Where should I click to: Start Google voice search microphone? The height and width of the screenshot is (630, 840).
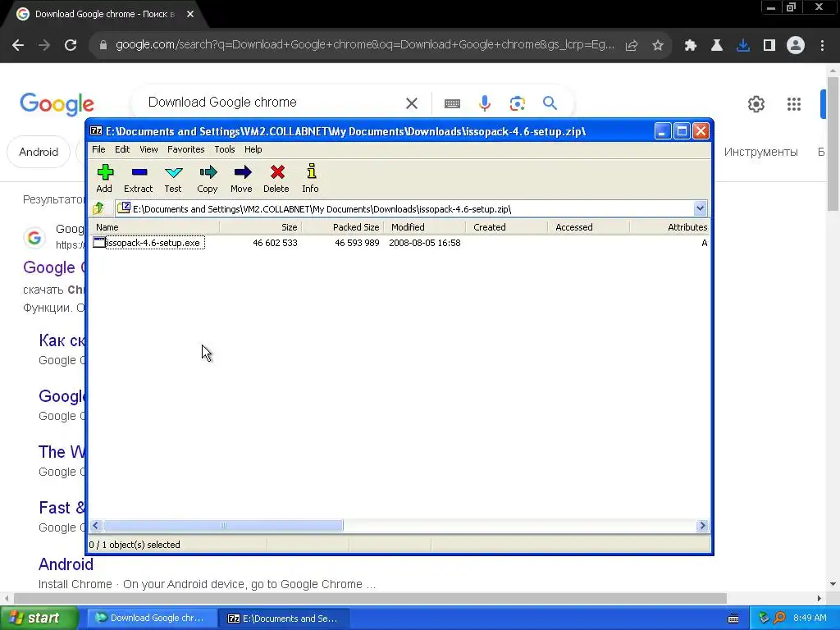tap(485, 103)
